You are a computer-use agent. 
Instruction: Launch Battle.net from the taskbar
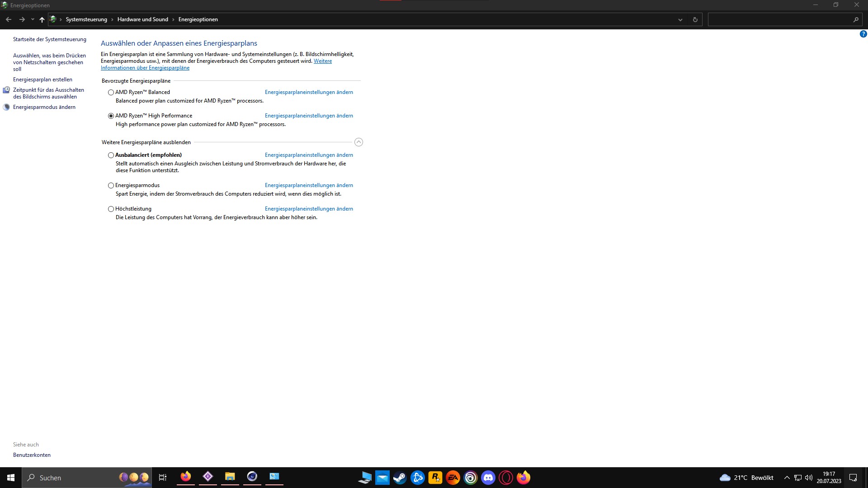click(418, 478)
